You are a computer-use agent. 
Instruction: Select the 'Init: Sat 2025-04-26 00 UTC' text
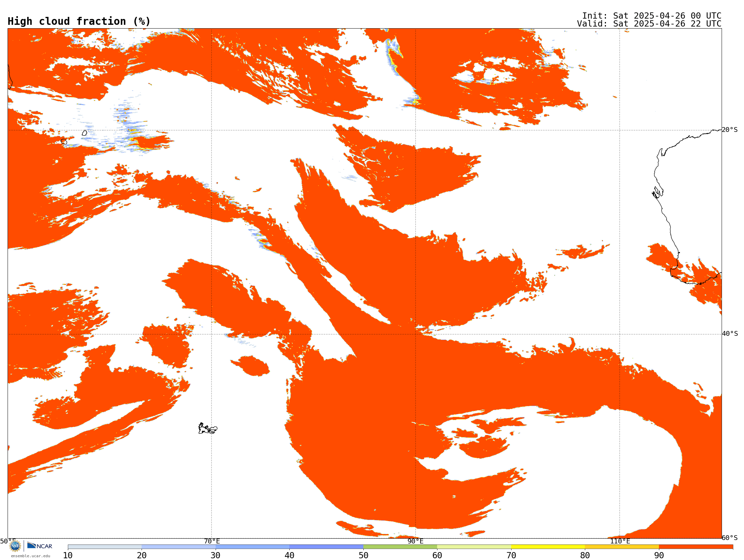652,16
